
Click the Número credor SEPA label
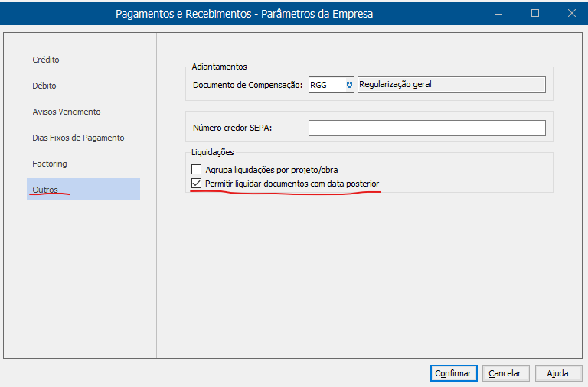[233, 128]
